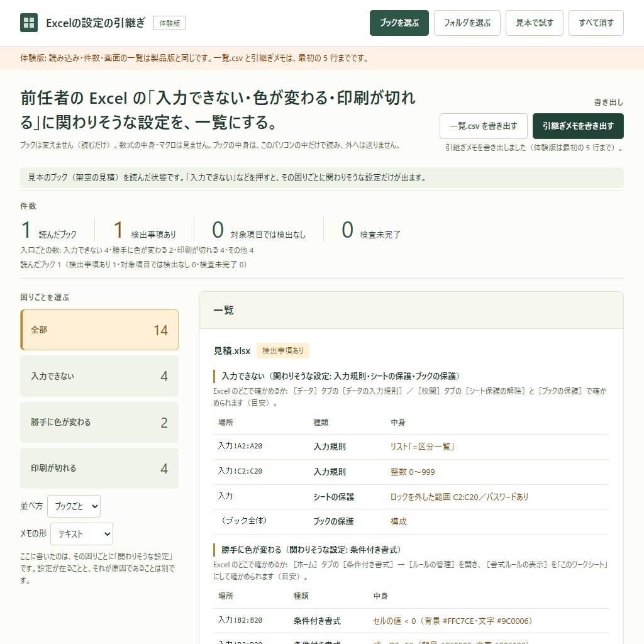Click すべて消す button
644x644 pixels.
pyautogui.click(x=596, y=23)
